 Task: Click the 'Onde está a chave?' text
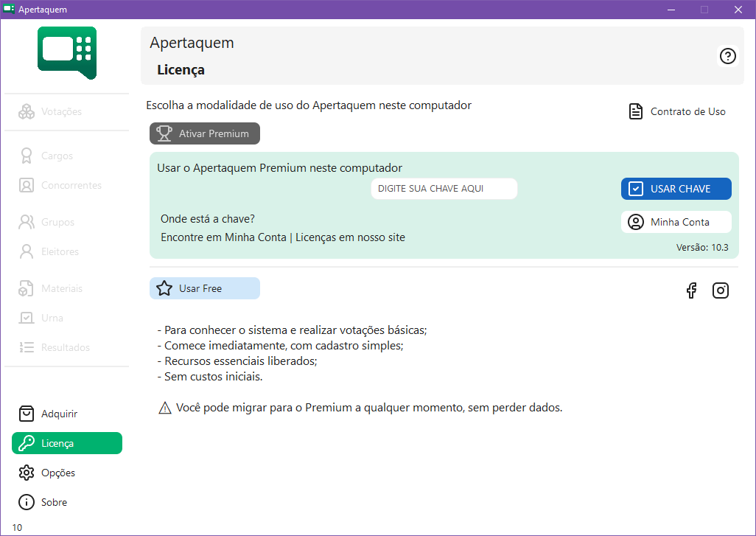pyautogui.click(x=207, y=219)
